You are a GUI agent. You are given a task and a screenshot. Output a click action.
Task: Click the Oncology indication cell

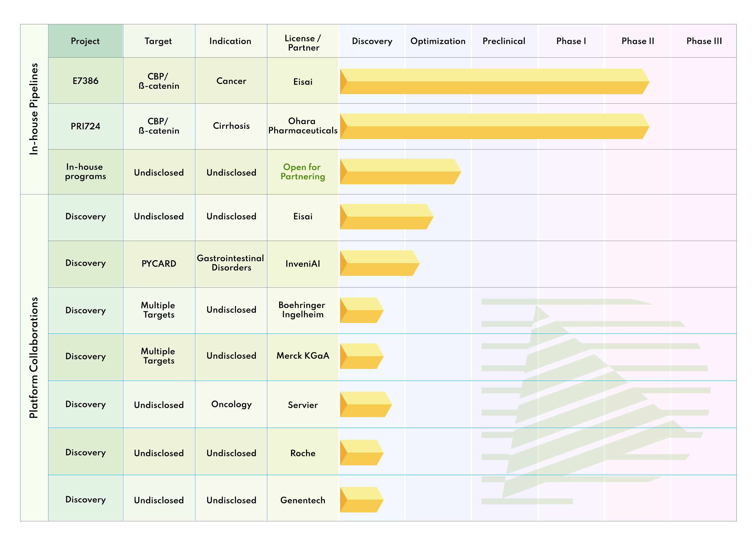pyautogui.click(x=231, y=404)
